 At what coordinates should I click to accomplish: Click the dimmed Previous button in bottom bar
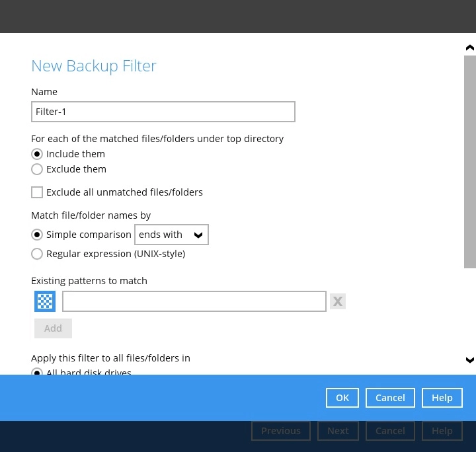click(x=280, y=431)
